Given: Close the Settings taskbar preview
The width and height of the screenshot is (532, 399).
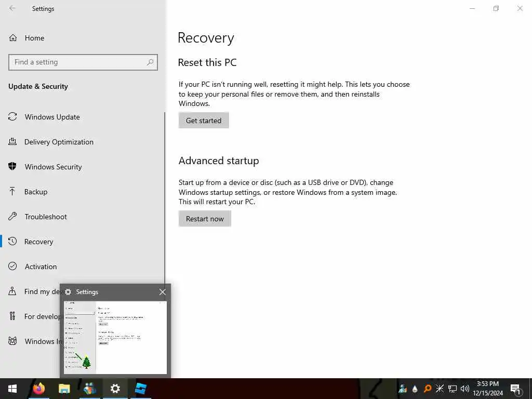Looking at the screenshot, I should [x=163, y=292].
